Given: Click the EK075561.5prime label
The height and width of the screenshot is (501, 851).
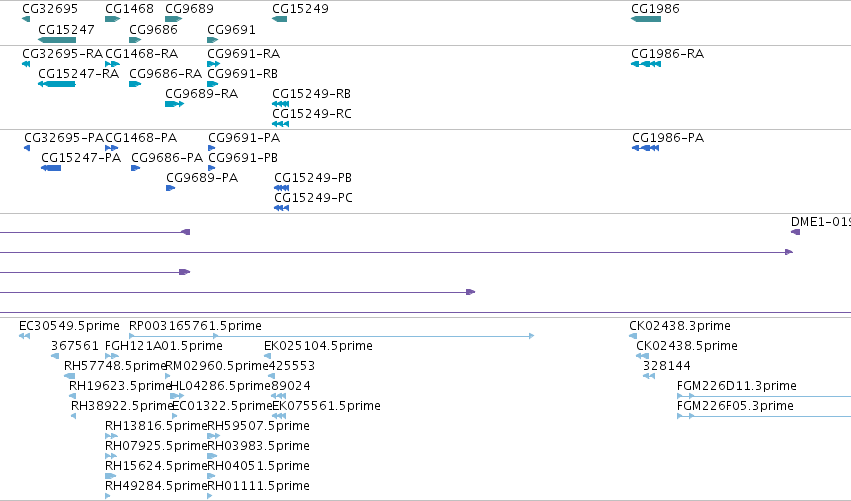Looking at the screenshot, I should tap(326, 406).
